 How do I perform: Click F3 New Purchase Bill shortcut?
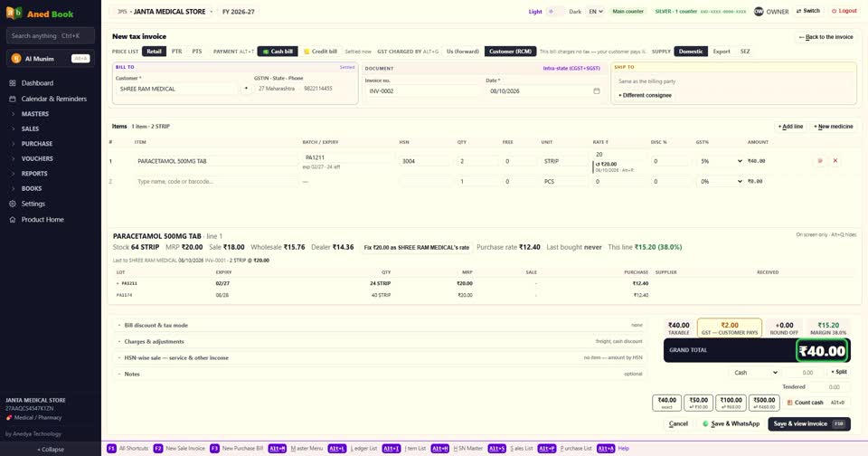(x=236, y=448)
